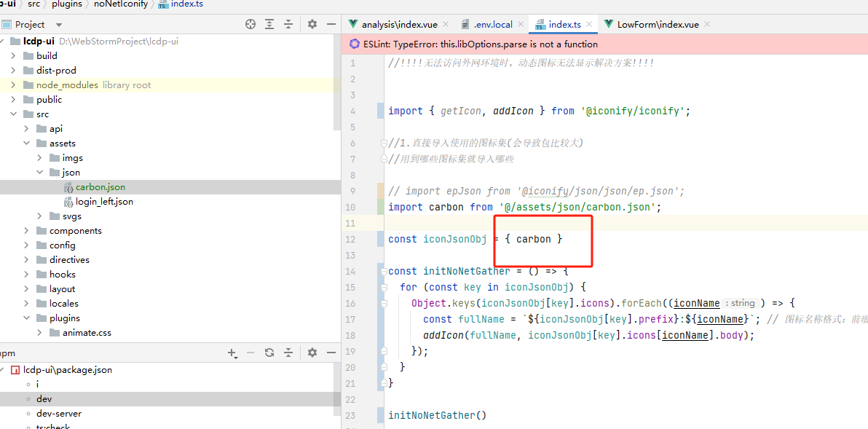
Task: Switch to the .env.local tab
Action: click(x=492, y=24)
